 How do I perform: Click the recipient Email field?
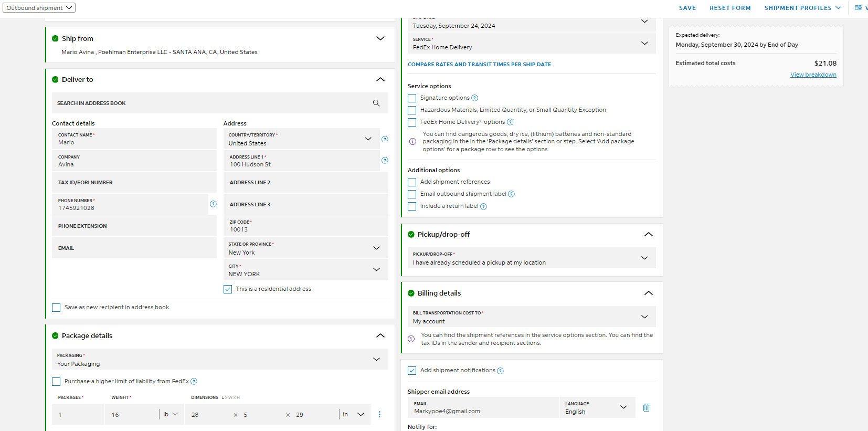coord(134,248)
